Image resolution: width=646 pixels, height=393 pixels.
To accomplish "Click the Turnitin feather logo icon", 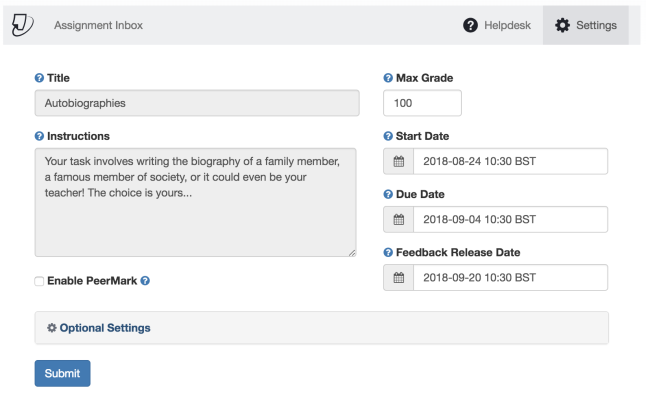I will pyautogui.click(x=22, y=25).
